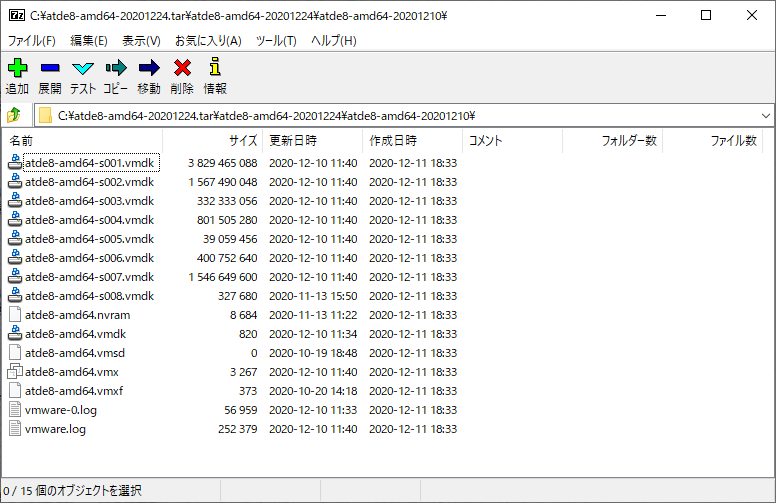Open the ファイル(F) menu
Screen dimensions: 776x503
coord(32,41)
